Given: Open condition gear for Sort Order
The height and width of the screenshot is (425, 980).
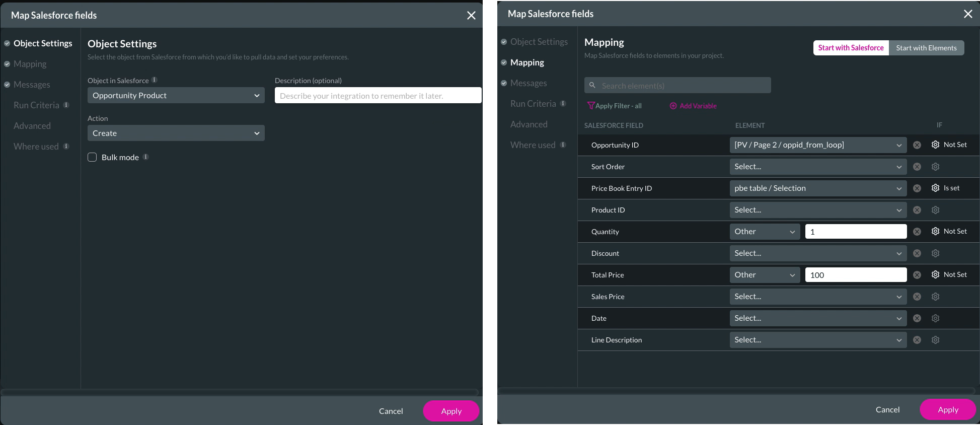Looking at the screenshot, I should pos(935,167).
